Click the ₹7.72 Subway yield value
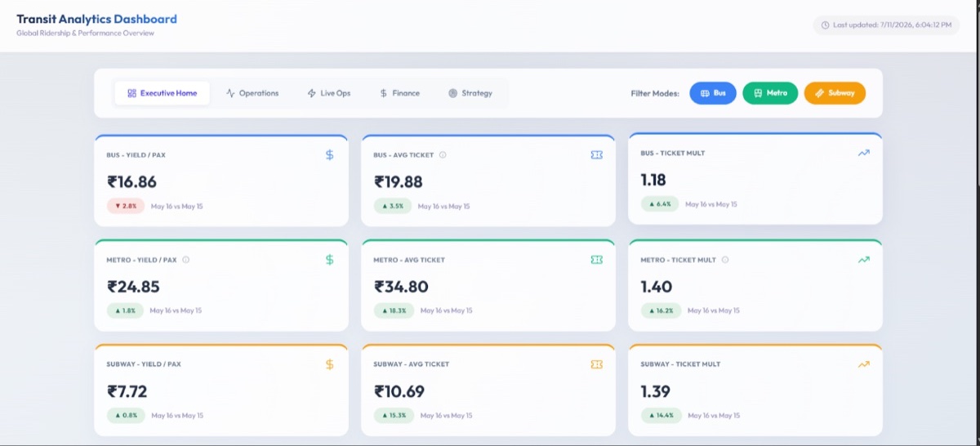 click(x=127, y=391)
